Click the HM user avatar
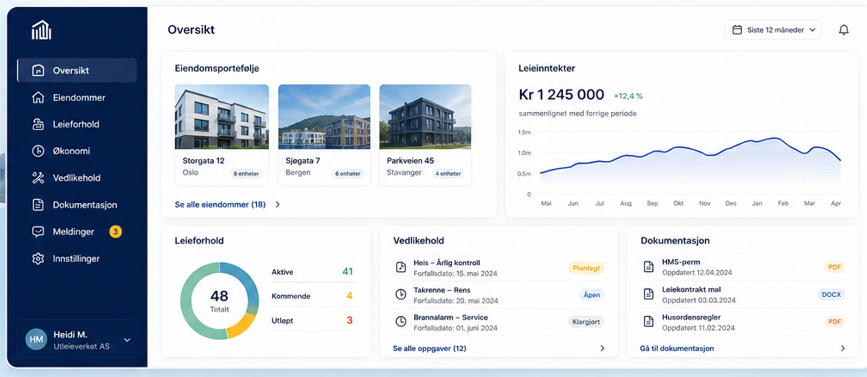 click(36, 339)
